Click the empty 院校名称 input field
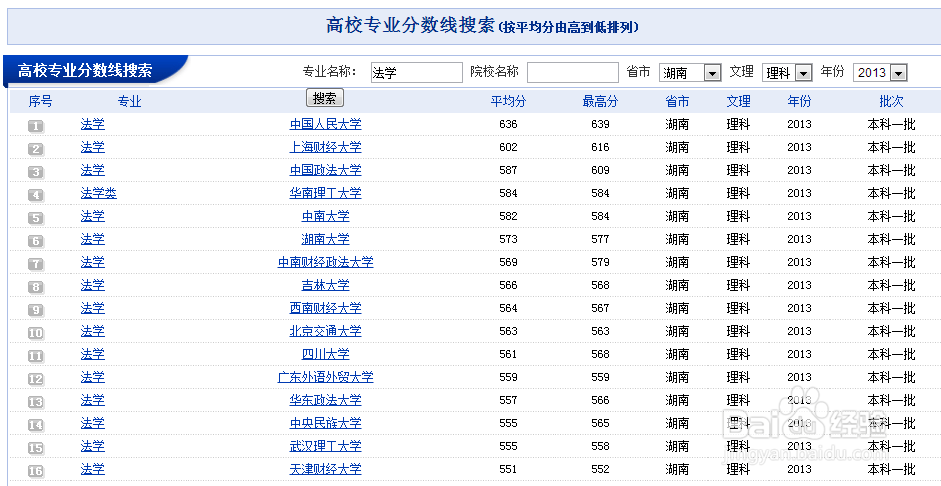This screenshot has width=941, height=486. click(x=573, y=73)
